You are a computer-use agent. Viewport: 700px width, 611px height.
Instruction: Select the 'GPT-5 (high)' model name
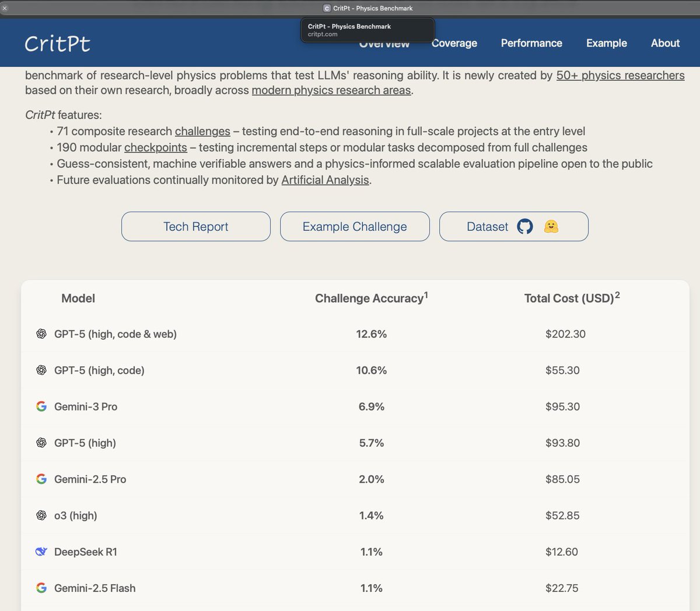coord(85,443)
